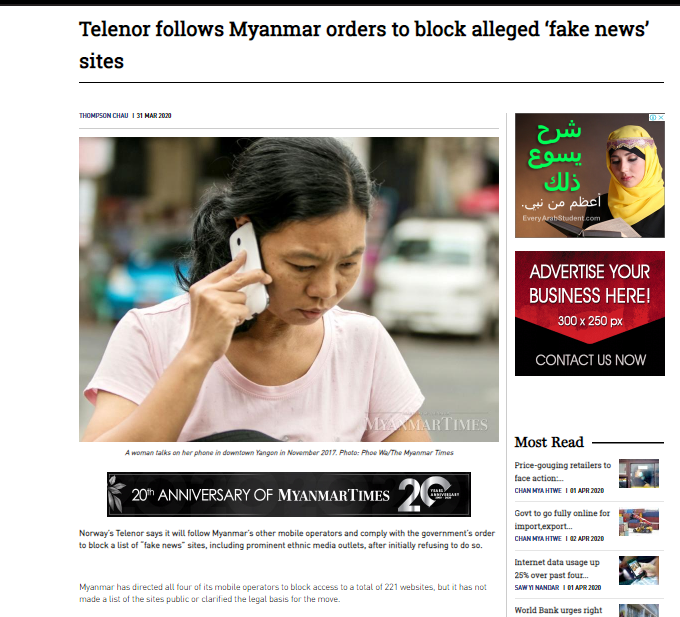This screenshot has width=680, height=617.
Task: Open the EveryArabStudent.com advertisement
Action: tap(590, 175)
